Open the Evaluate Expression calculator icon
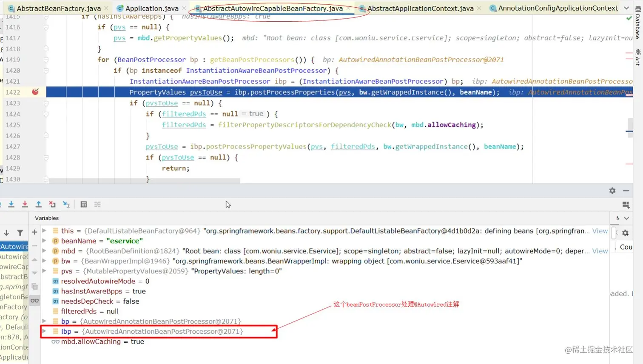This screenshot has height=364, width=643. 84,205
